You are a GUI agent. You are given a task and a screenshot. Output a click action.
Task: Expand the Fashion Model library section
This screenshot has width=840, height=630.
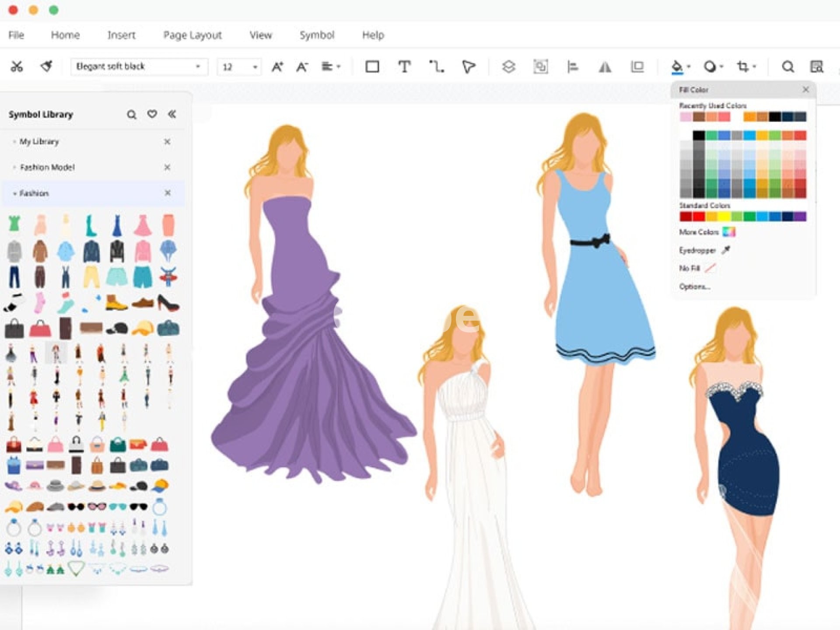point(47,167)
